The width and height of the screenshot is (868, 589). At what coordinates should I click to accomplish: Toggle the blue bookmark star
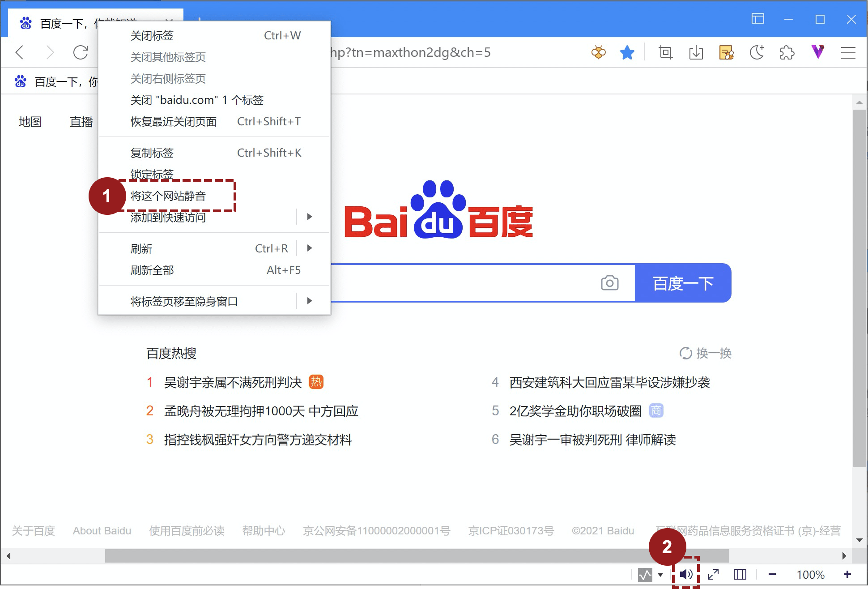tap(627, 52)
